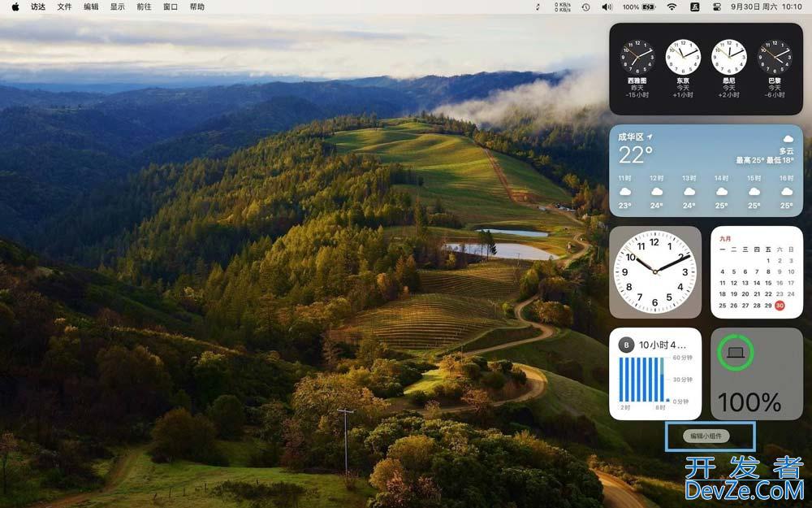Click the 11时 hourly forecast cloud icon
This screenshot has width=812, height=508.
pyautogui.click(x=625, y=192)
